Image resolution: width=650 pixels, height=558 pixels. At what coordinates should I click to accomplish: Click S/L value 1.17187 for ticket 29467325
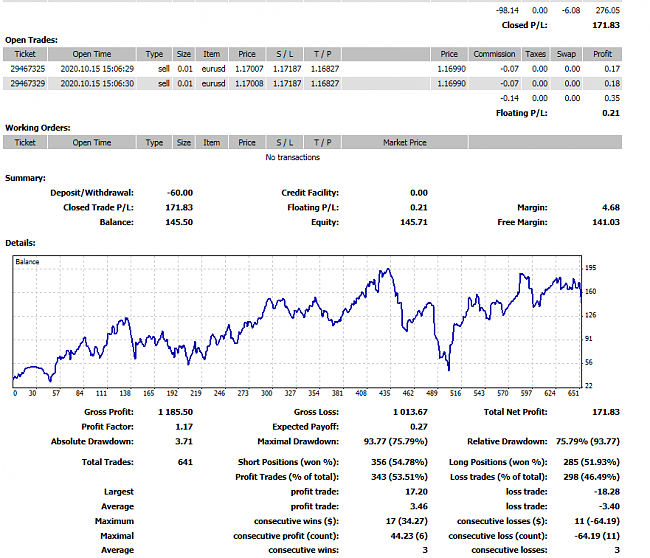[x=287, y=69]
